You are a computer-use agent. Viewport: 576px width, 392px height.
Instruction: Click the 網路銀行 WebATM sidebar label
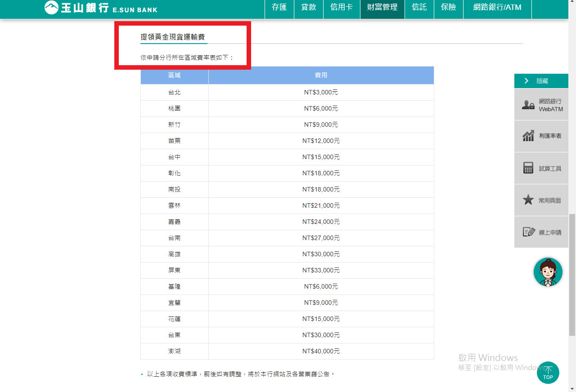pyautogui.click(x=550, y=105)
